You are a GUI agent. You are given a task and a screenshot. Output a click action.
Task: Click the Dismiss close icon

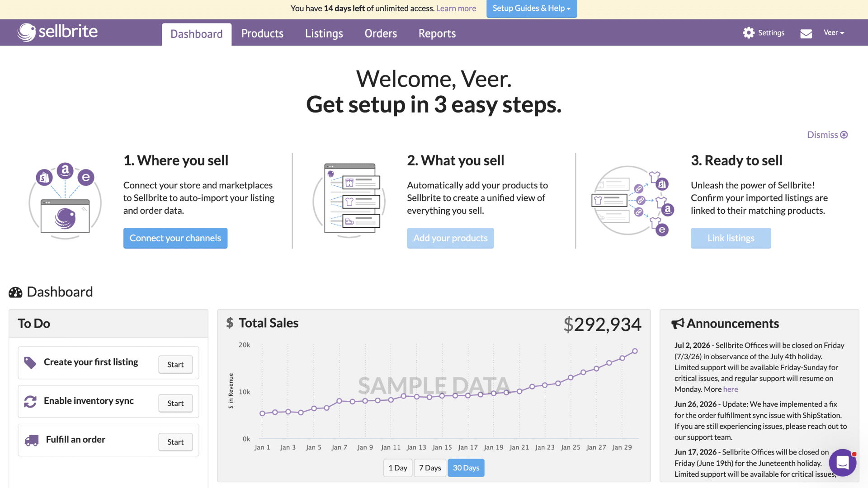pos(844,135)
